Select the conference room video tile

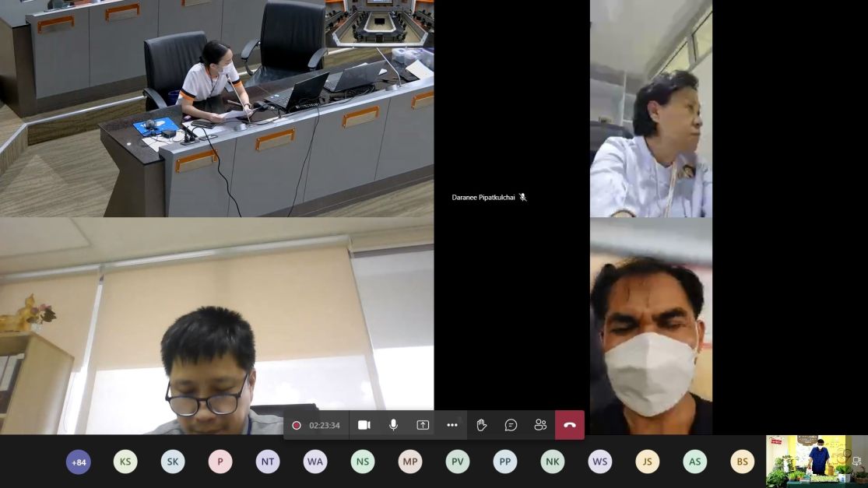point(217,108)
